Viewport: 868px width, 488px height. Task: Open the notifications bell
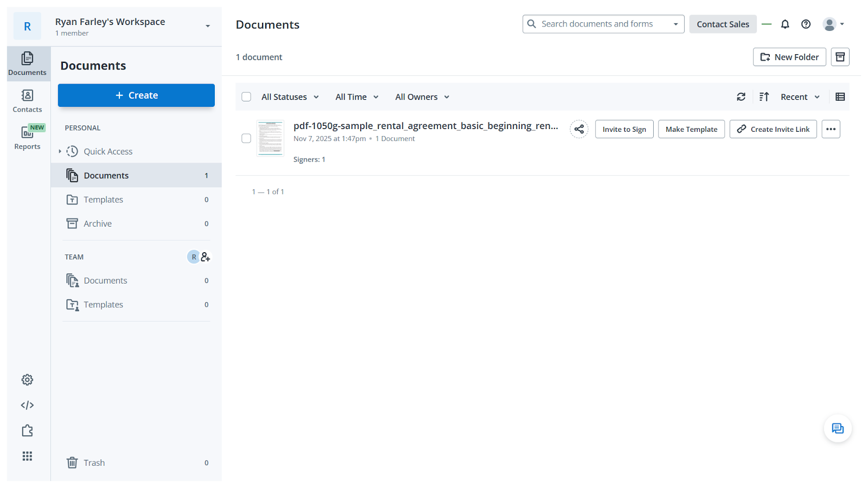pos(785,24)
